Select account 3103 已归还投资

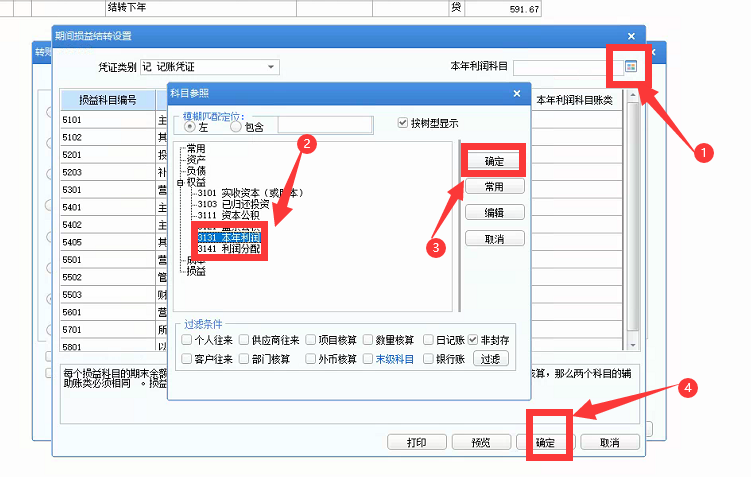pyautogui.click(x=233, y=204)
